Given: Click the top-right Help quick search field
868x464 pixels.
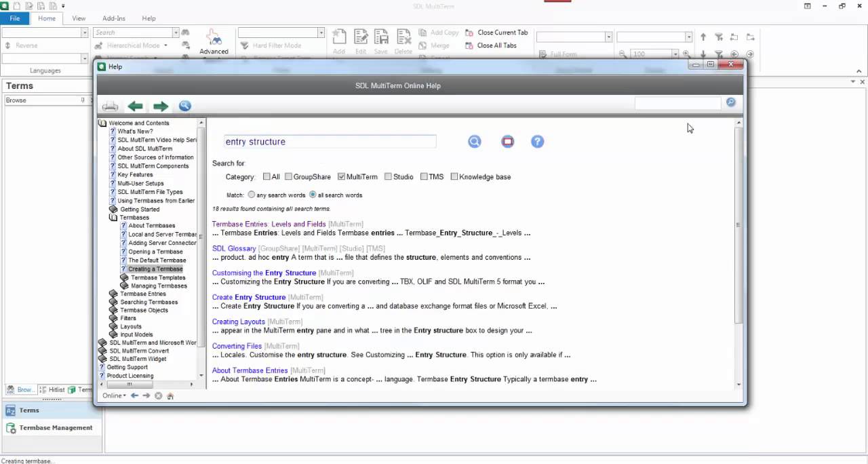Looking at the screenshot, I should pos(677,102).
